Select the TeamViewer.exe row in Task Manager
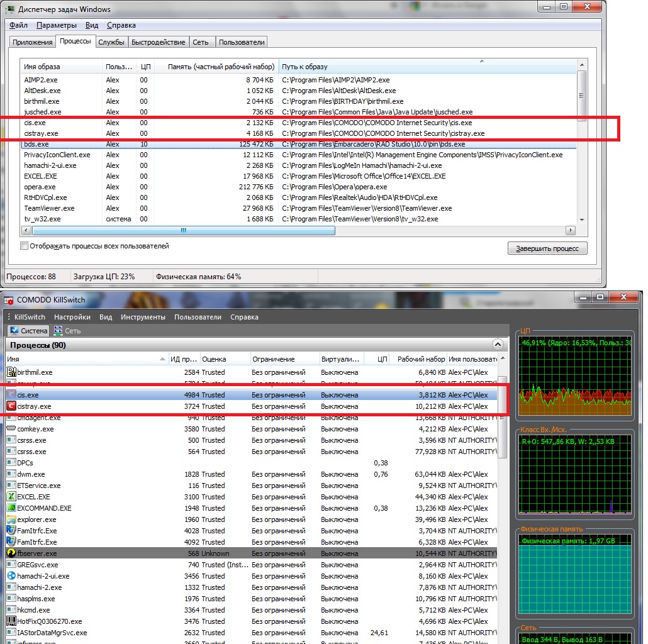 point(298,208)
